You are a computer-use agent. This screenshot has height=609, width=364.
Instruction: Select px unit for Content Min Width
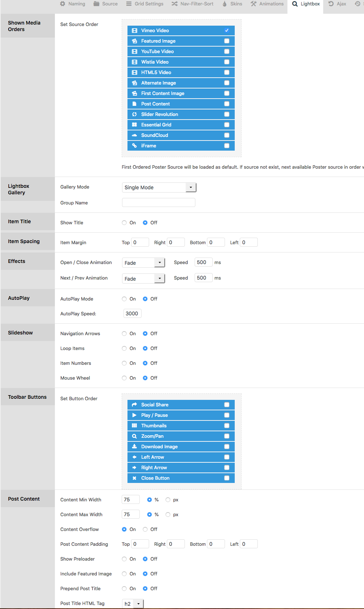click(168, 500)
